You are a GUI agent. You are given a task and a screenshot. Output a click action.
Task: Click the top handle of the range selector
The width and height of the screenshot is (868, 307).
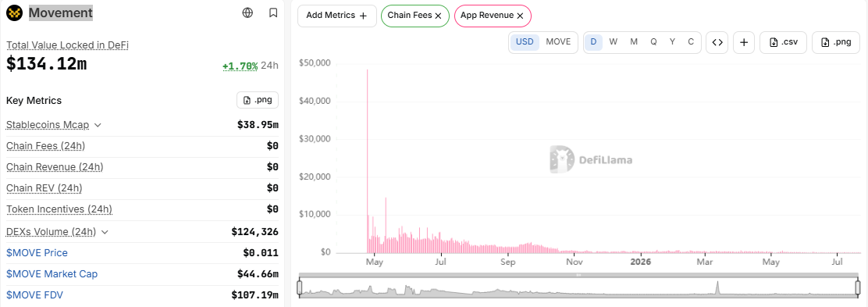click(578, 275)
